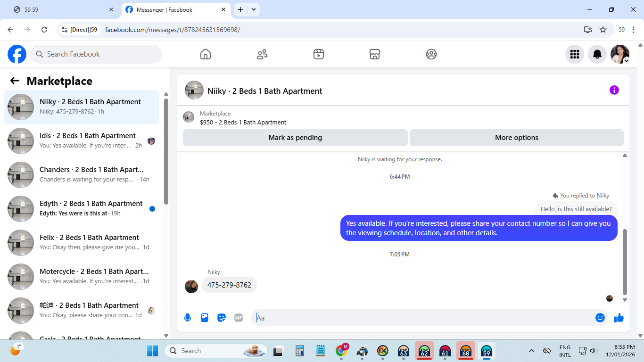Click the Facebook logo
Image resolution: width=644 pixels, height=362 pixels.
(x=17, y=54)
